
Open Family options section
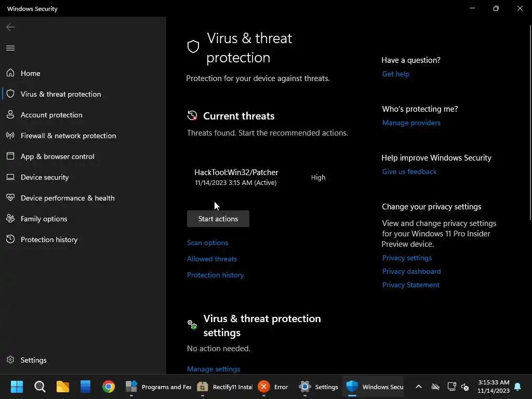[x=83, y=219]
